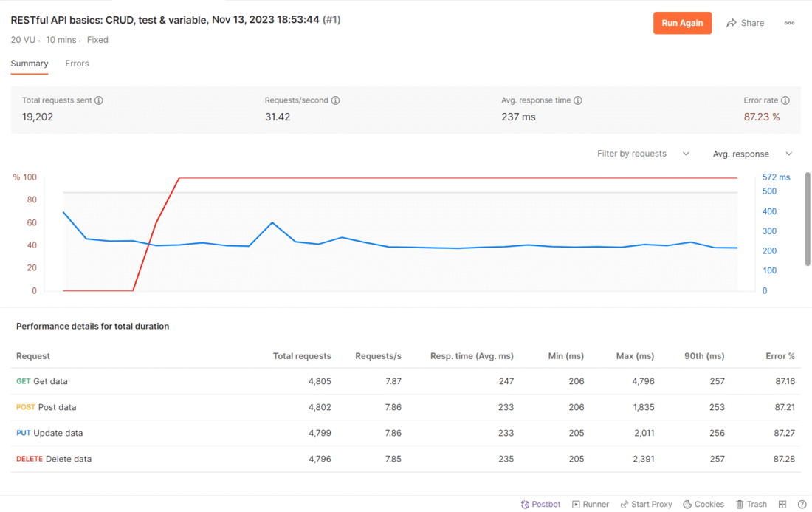Click the Share button
Image resolution: width=812 pixels, height=512 pixels.
[745, 23]
